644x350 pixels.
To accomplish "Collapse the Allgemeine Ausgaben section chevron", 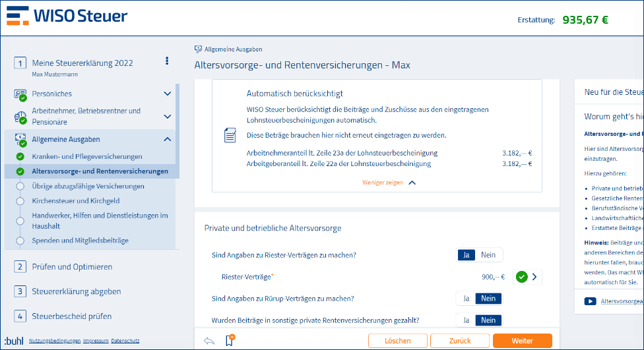I will [x=167, y=140].
